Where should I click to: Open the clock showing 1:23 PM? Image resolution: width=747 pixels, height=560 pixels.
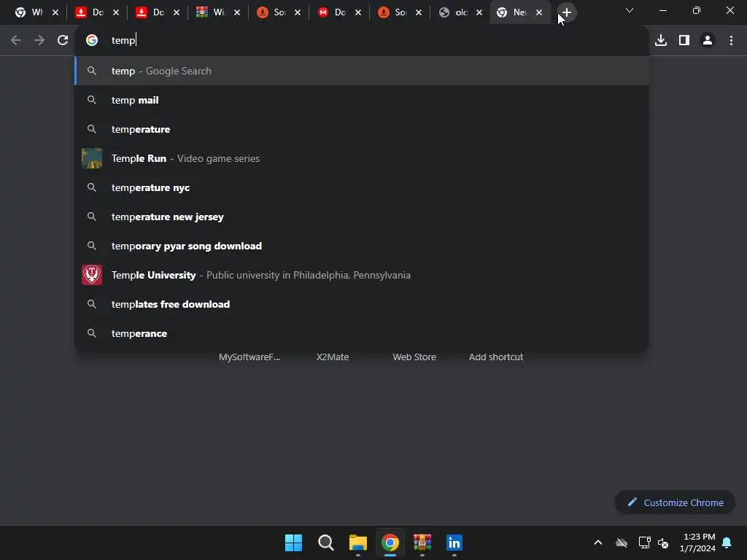[697, 542]
